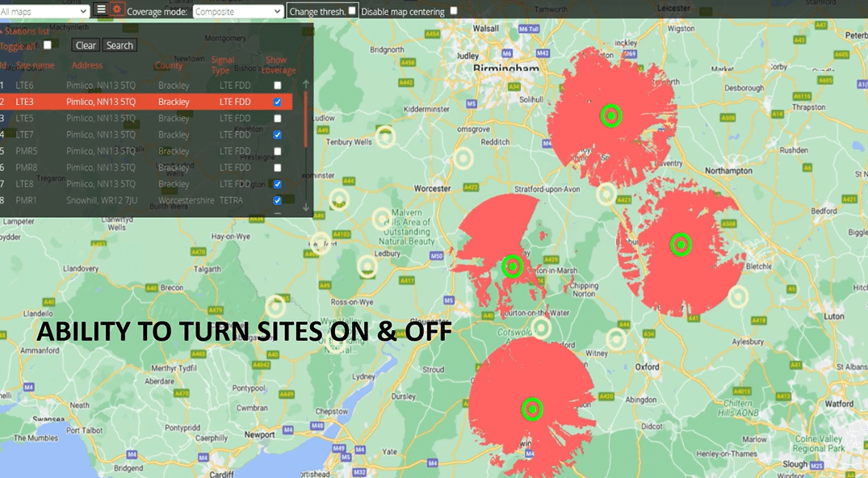Hide coverage for highlighted station LTE3
Viewport: 868px width, 478px height.
pos(277,102)
